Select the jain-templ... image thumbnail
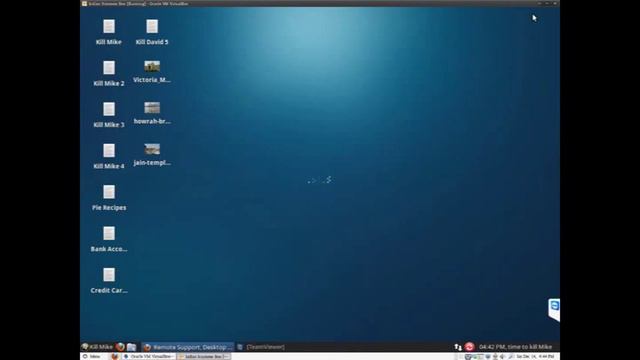 pos(152,149)
